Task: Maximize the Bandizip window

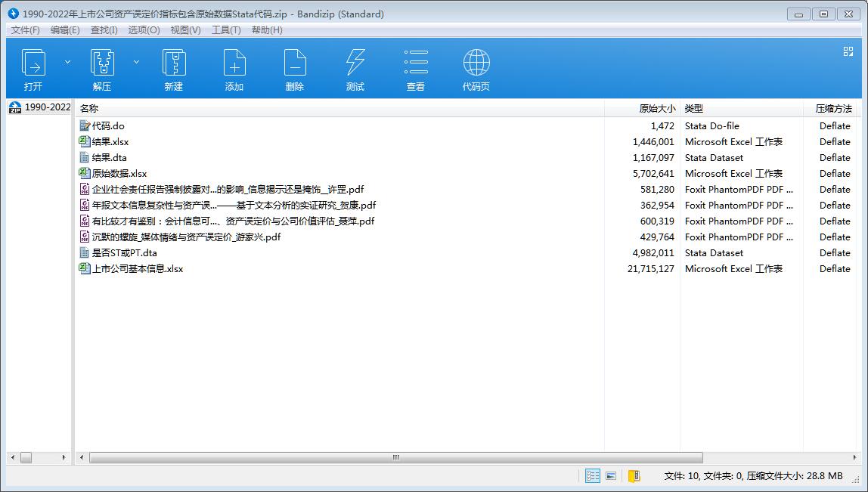Action: (823, 14)
